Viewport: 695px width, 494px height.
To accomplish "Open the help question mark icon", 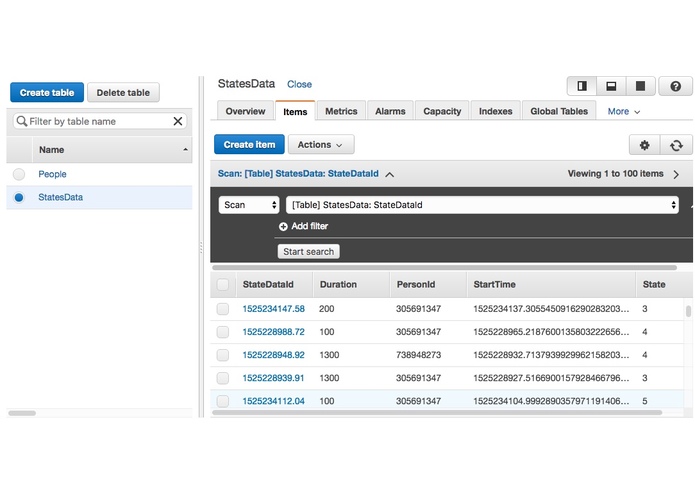I will [x=675, y=86].
